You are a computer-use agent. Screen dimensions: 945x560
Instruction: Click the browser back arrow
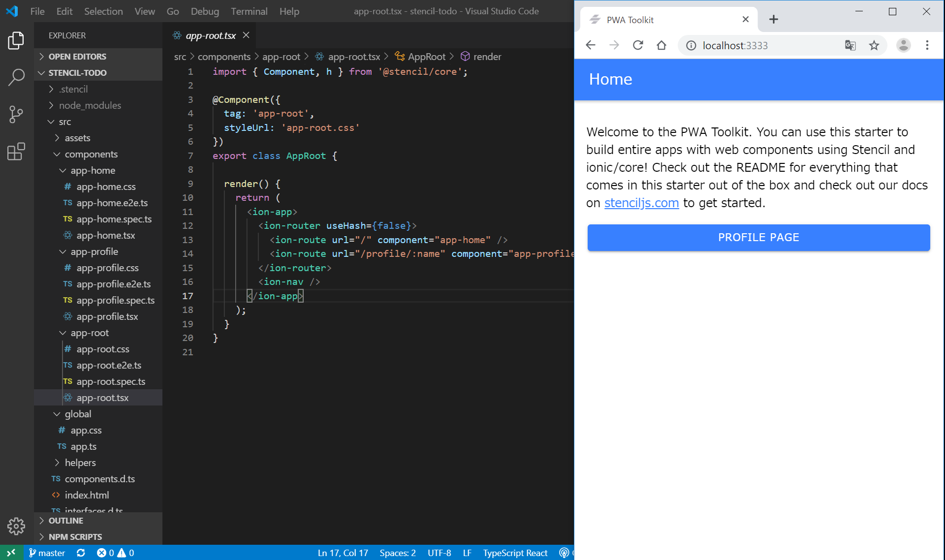pos(591,45)
